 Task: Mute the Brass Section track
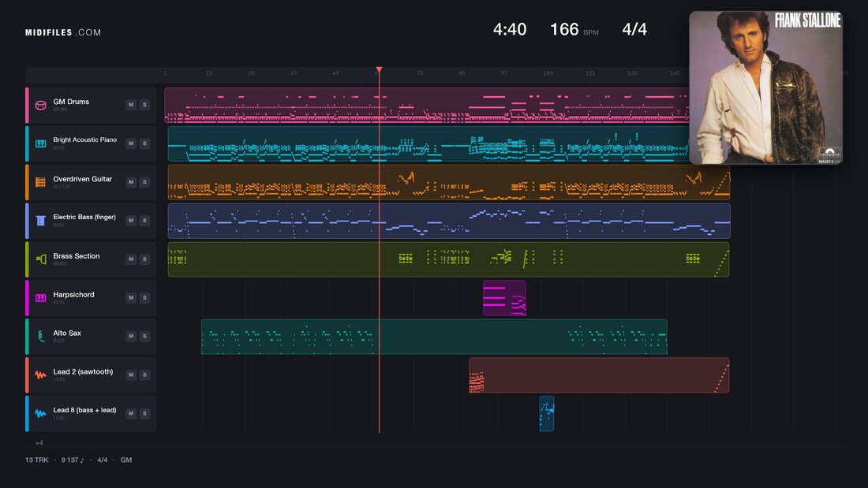[x=131, y=259]
